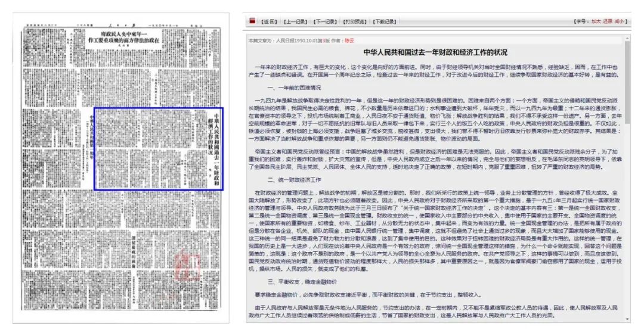The width and height of the screenshot is (644, 336).
Task: Go to previous record 上一记录
Action: [x=295, y=21]
